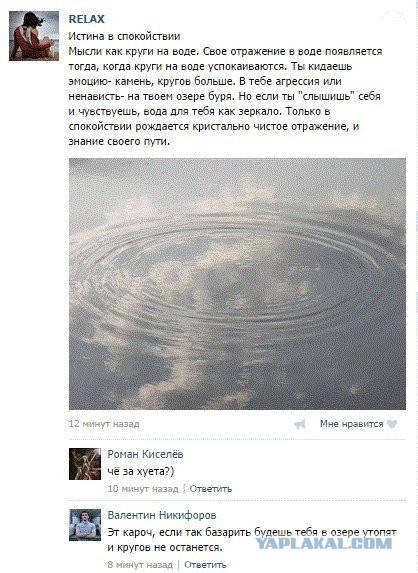This screenshot has width=418, height=573.
Task: Click Валентин Никифоров's comment text
Action: coord(252,540)
